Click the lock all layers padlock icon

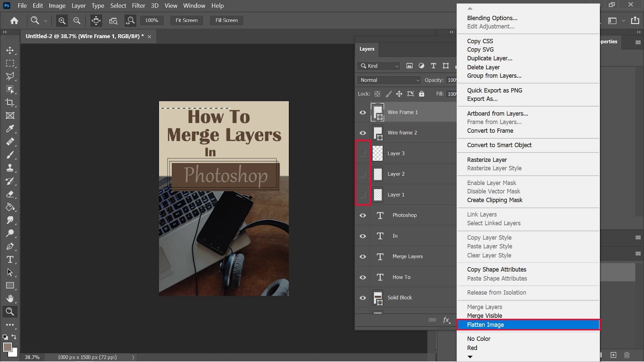click(421, 94)
